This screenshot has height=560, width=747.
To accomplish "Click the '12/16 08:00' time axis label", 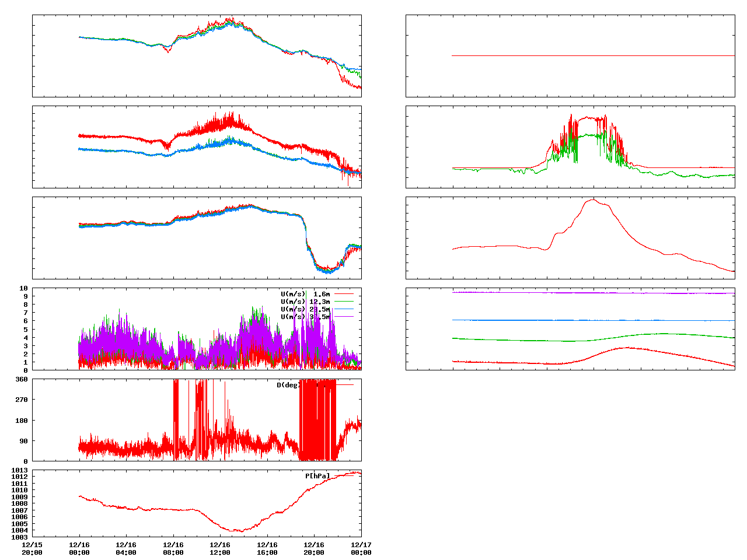I will 173,549.
